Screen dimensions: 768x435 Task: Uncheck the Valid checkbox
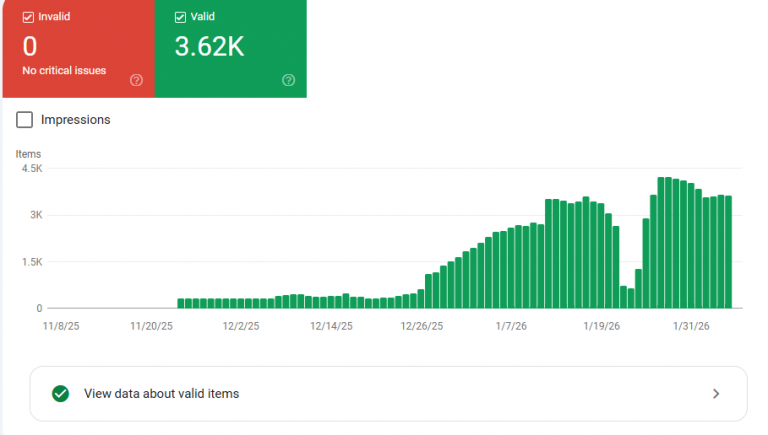tap(181, 17)
